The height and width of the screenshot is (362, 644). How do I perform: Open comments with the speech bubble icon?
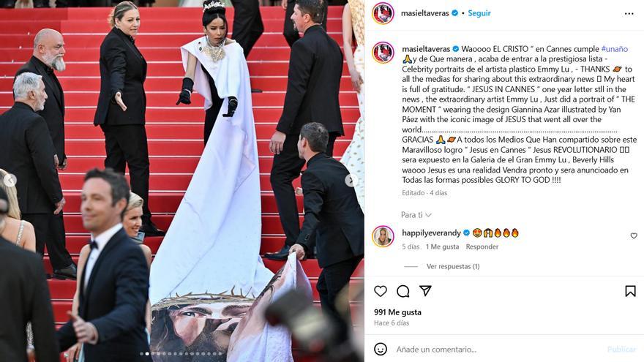(x=403, y=291)
